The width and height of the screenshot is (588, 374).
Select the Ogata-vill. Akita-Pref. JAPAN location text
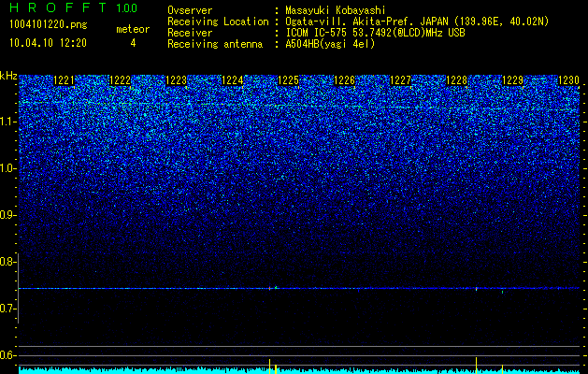point(417,22)
